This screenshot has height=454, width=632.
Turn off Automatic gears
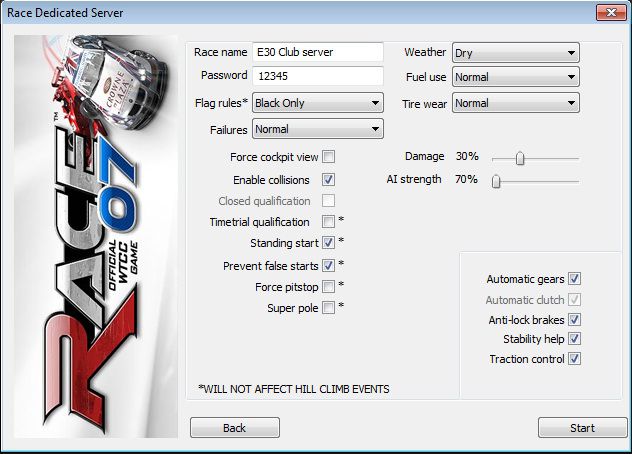[574, 279]
